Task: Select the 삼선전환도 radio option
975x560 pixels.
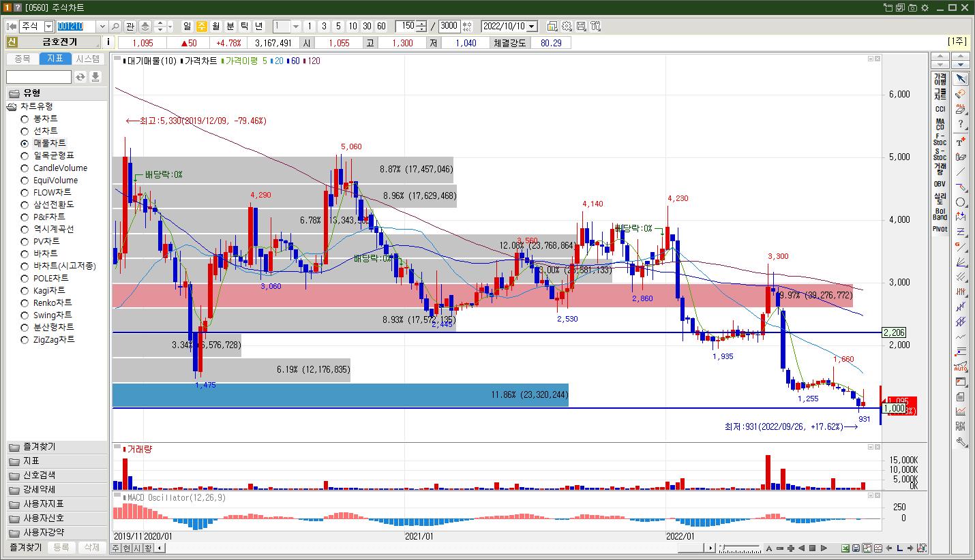Action: 25,204
